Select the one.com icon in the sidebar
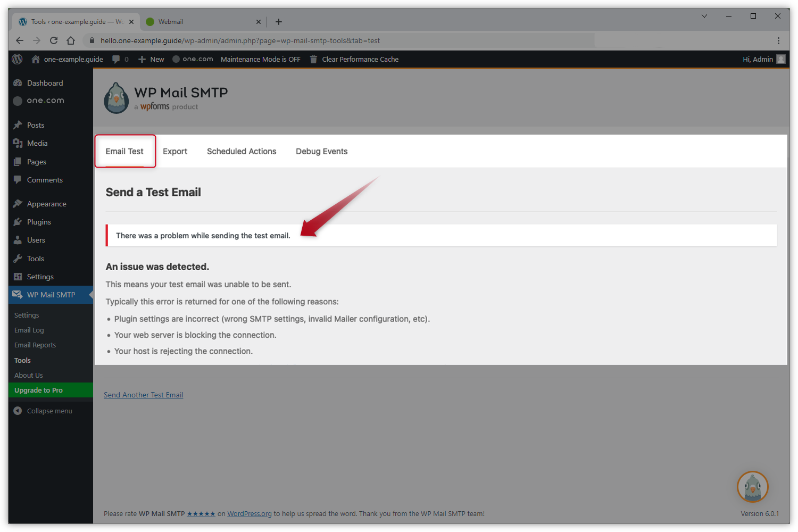 pos(18,101)
